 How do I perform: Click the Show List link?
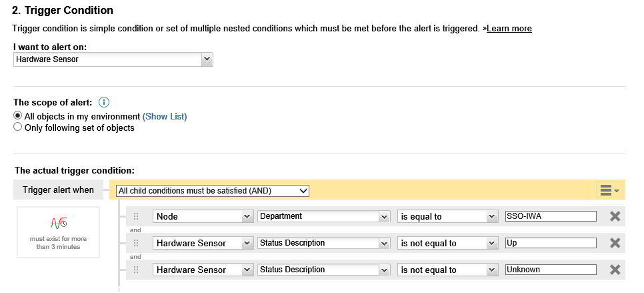point(165,116)
